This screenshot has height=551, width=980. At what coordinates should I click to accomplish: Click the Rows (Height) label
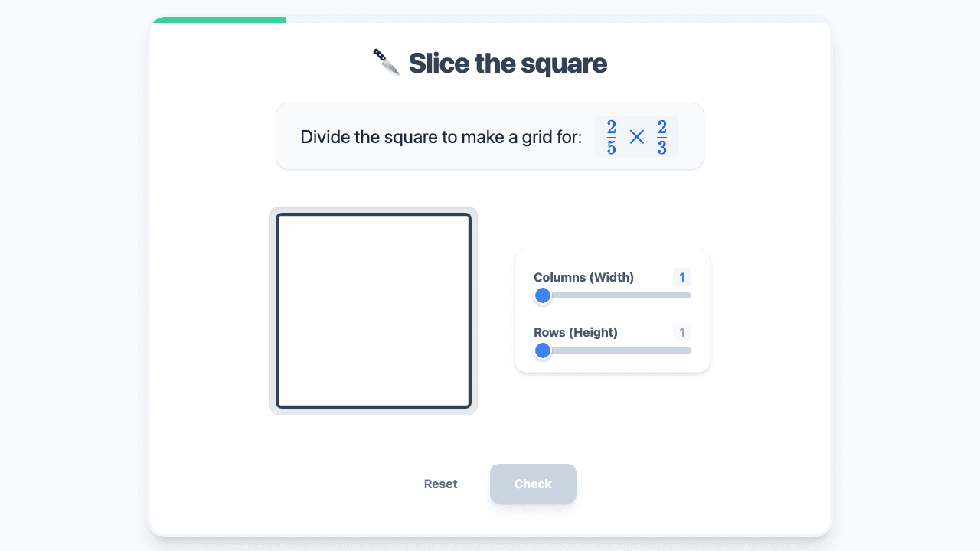576,332
